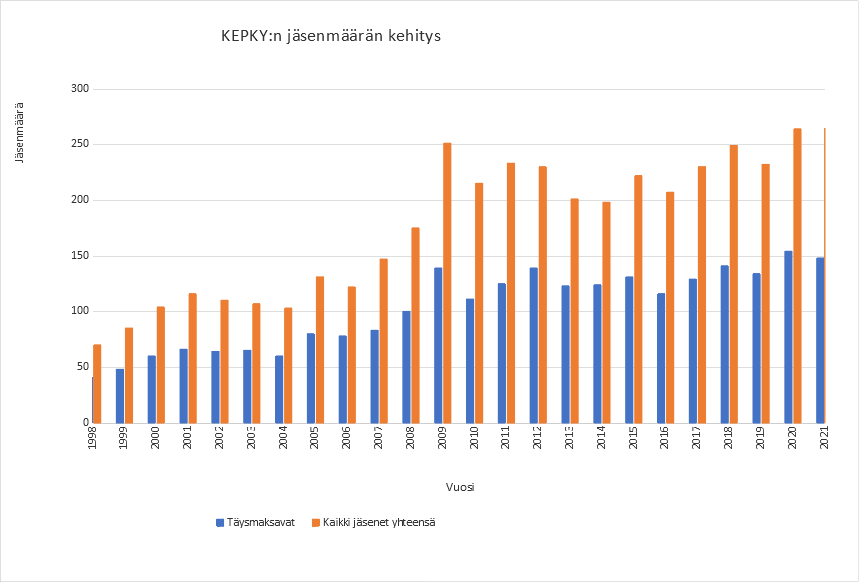
Task: Select the chart title KEPKY:n jäsenmäärän kehitys
Action: [x=331, y=36]
